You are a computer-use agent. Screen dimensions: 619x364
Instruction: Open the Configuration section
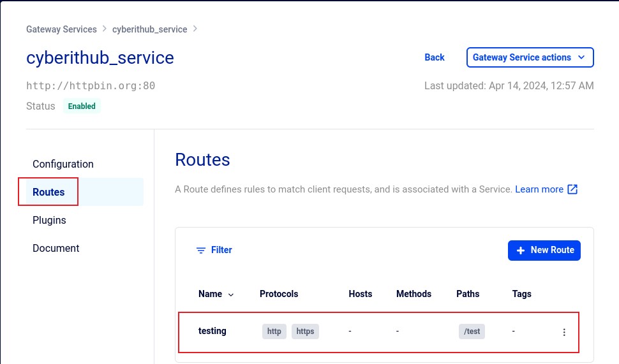[x=63, y=164]
